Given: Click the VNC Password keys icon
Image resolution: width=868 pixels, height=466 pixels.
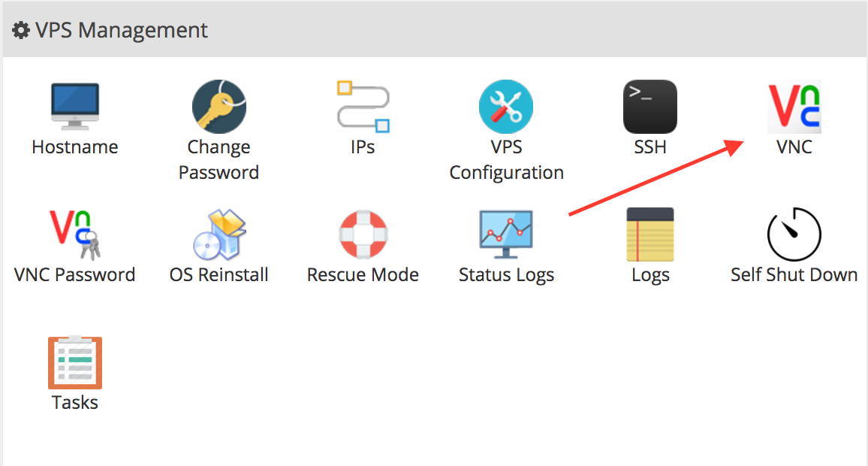Looking at the screenshot, I should pyautogui.click(x=75, y=235).
